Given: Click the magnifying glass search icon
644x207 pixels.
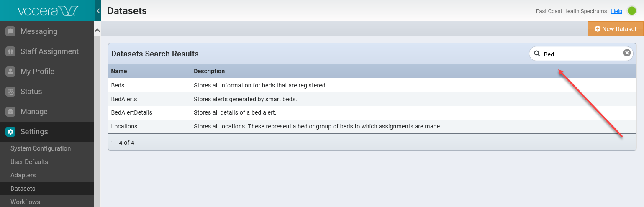Looking at the screenshot, I should [x=537, y=54].
